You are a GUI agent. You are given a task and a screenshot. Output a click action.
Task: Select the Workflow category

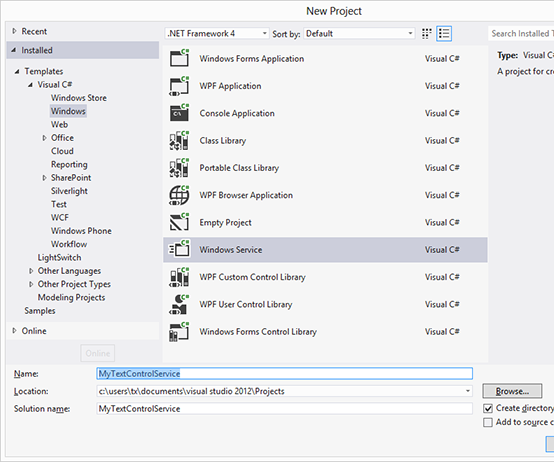69,244
